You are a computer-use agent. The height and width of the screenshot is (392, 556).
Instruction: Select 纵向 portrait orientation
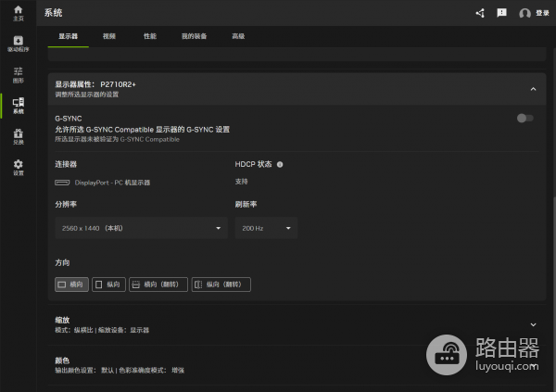tap(108, 285)
